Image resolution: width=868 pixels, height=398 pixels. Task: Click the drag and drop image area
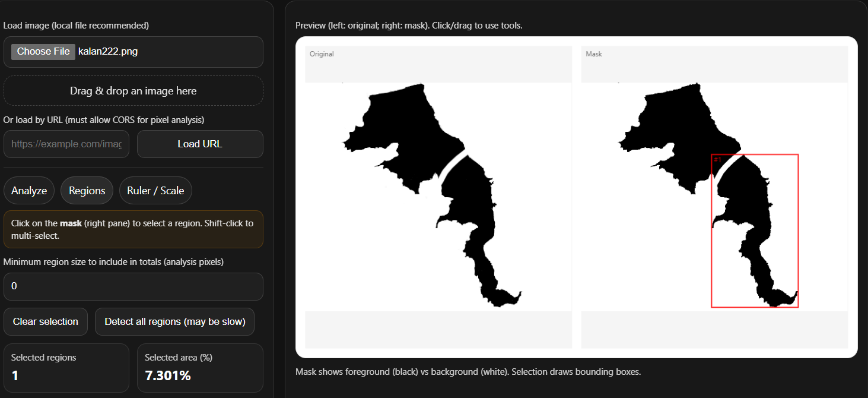[x=133, y=90]
